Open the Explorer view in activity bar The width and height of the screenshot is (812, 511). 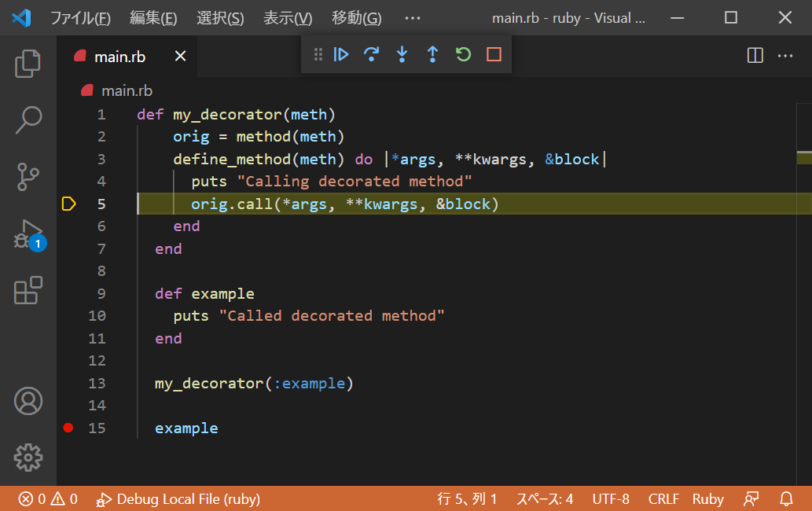coord(28,64)
